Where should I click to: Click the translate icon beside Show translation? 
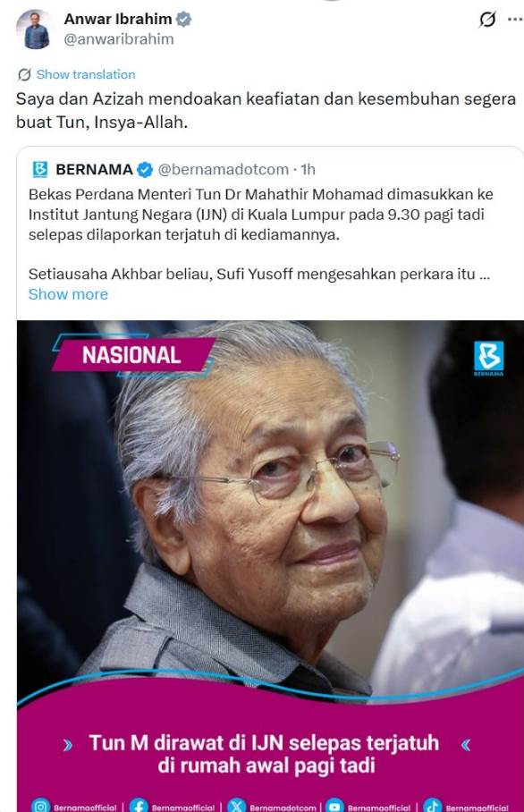(24, 74)
